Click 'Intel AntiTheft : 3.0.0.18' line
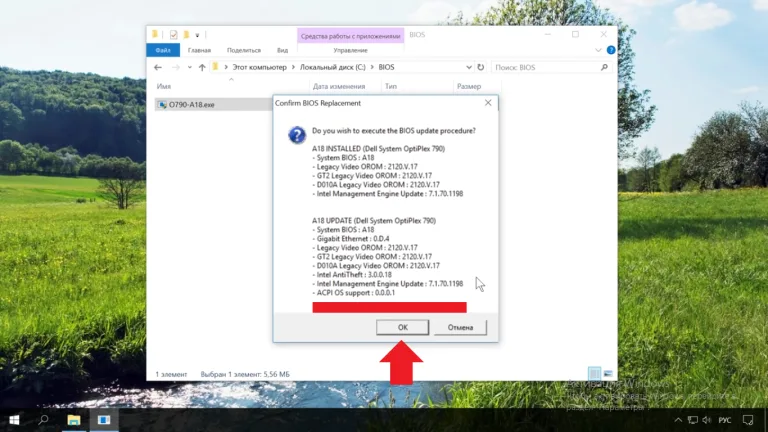 [x=352, y=275]
